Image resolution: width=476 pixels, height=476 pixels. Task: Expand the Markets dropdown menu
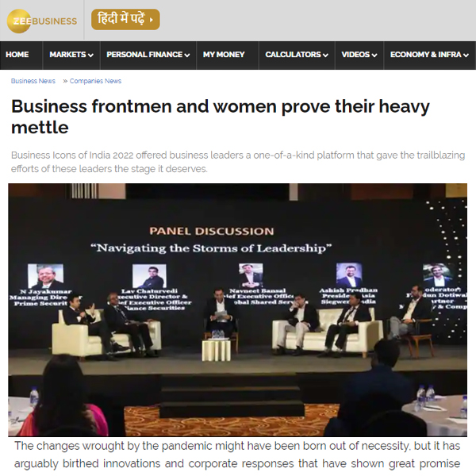point(71,55)
